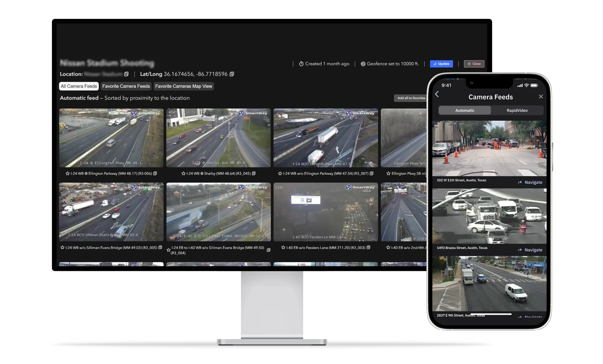This screenshot has height=364, width=603.
Task: Open the I-40 W/O Fesslers Ln night feed thumbnail
Action: [x=326, y=212]
